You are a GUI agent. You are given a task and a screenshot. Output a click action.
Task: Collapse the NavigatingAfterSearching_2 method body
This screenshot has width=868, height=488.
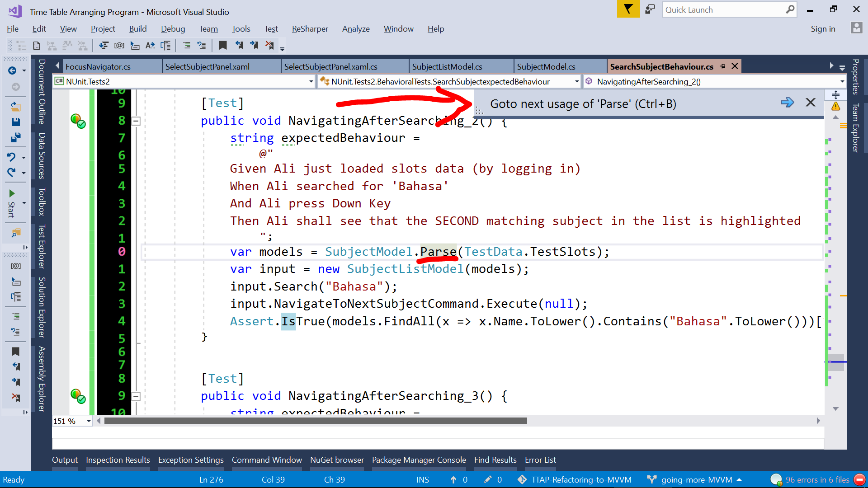coord(135,121)
